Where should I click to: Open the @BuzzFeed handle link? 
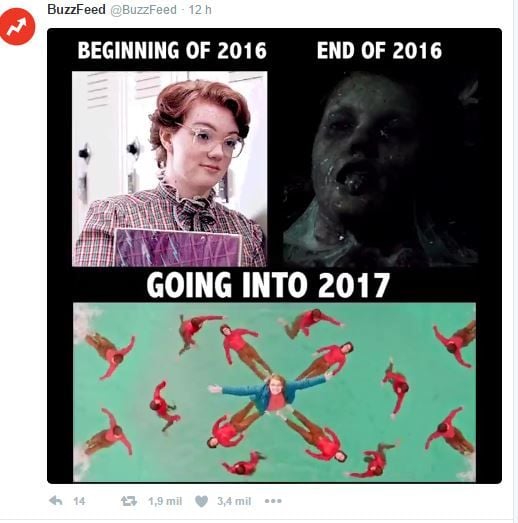(143, 10)
